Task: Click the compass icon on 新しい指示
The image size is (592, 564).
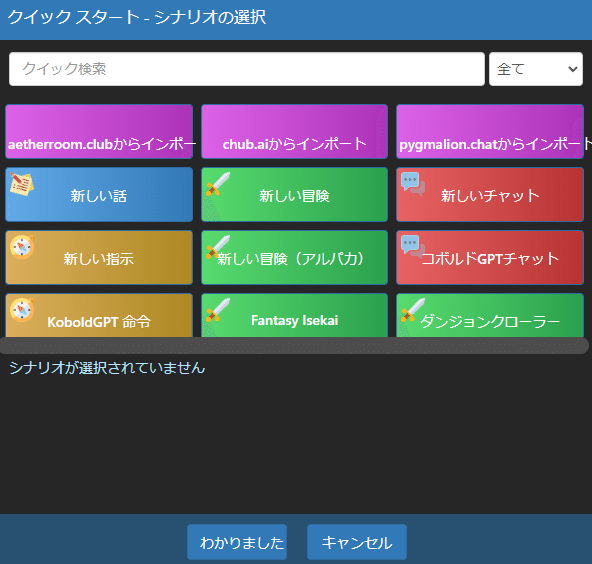Action: tap(22, 247)
